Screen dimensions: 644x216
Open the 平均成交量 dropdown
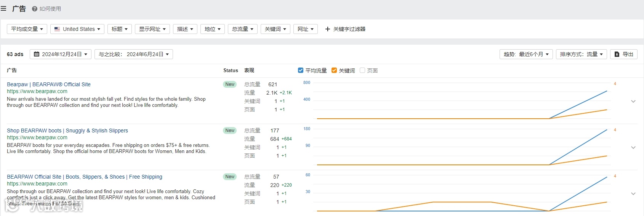tap(27, 29)
